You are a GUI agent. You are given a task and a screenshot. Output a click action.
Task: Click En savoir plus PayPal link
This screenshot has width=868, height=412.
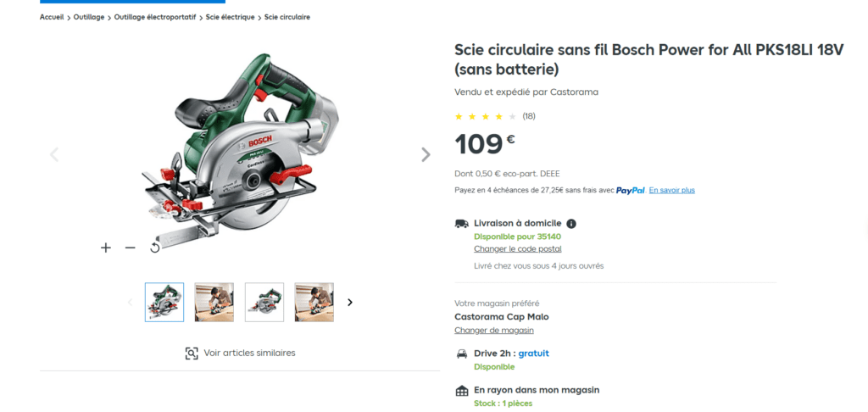(672, 191)
